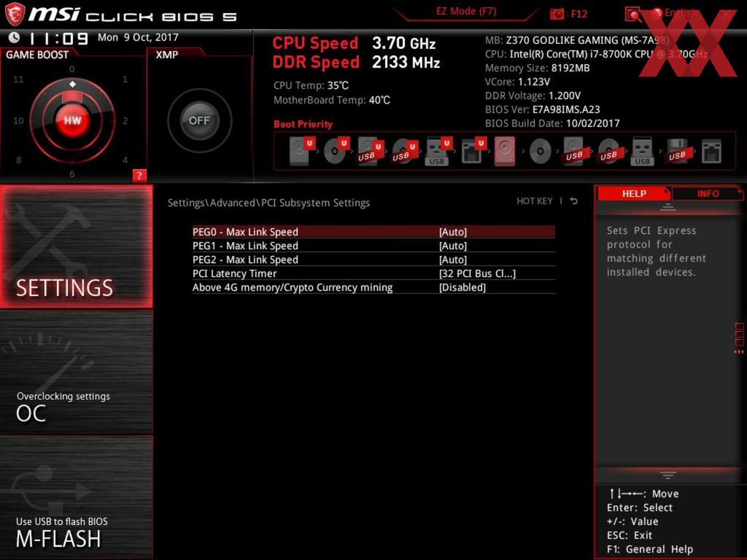Open the Game Boost question mark help
The height and width of the screenshot is (560, 747).
pos(140,175)
